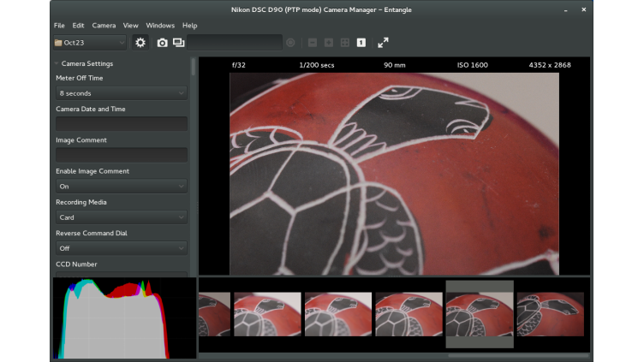The width and height of the screenshot is (644, 362).
Task: Open the Enable Image Comment dropdown
Action: [122, 187]
